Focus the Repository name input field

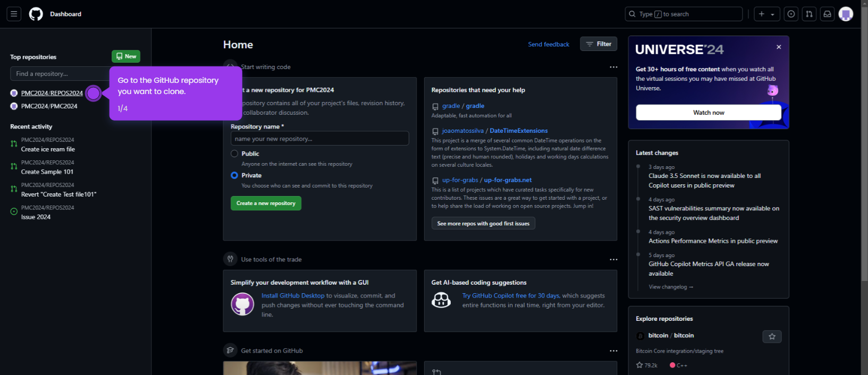319,139
